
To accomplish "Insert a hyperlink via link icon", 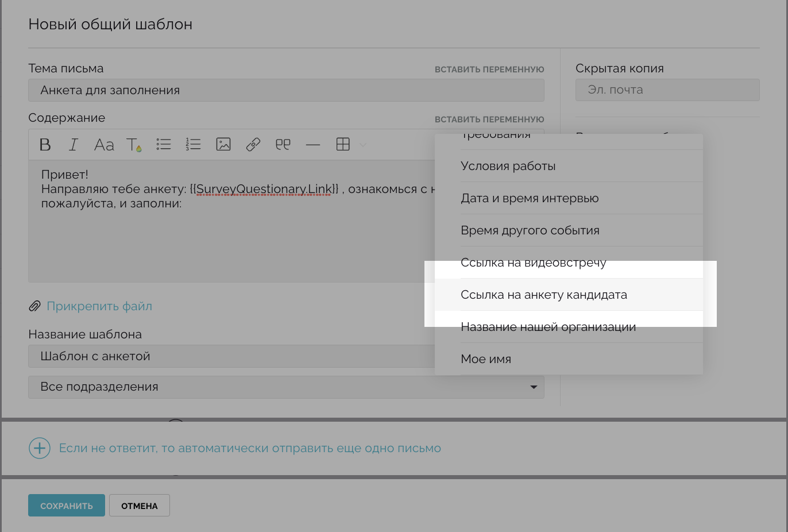I will [x=253, y=145].
